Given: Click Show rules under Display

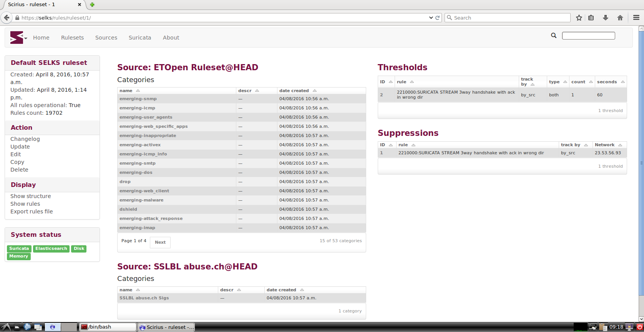Looking at the screenshot, I should point(25,204).
